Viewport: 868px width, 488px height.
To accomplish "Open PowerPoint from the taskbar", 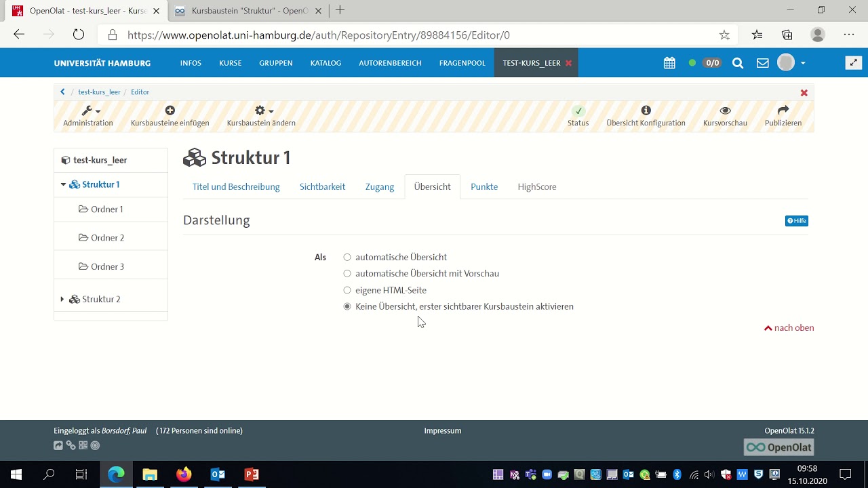I will pos(252,474).
